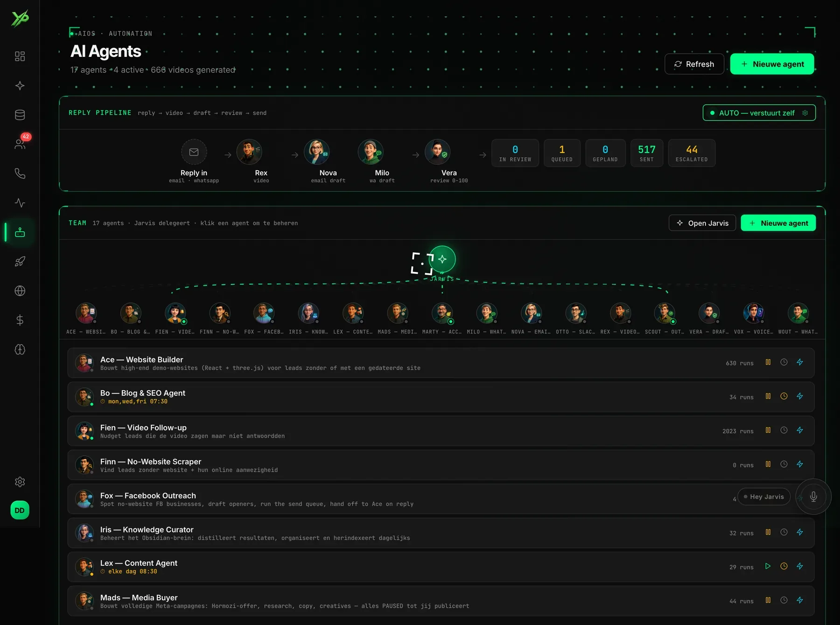
Task: Select the Vox voice avatar in team row
Action: (x=754, y=313)
